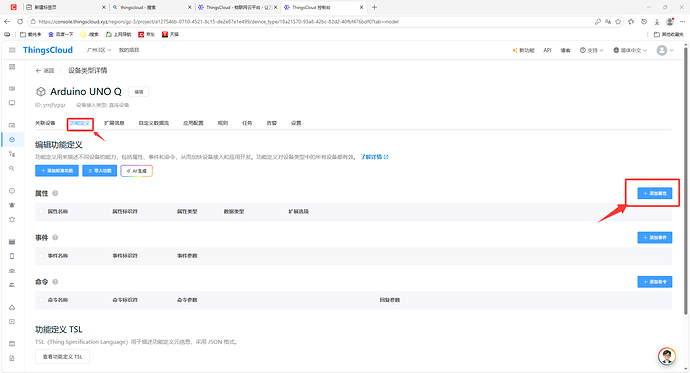This screenshot has height=373, width=690.
Task: Open browser history icon in toolbar
Action: click(644, 22)
